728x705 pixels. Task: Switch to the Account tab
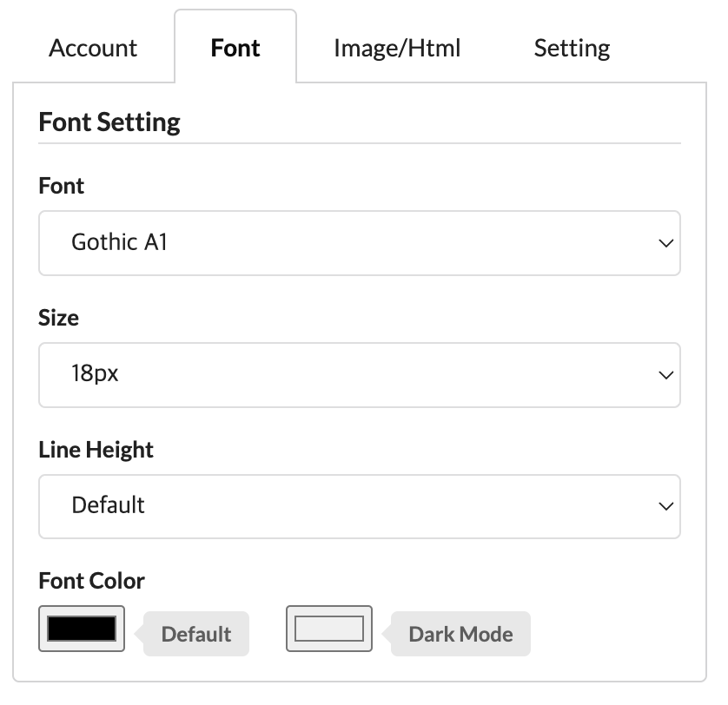[93, 48]
